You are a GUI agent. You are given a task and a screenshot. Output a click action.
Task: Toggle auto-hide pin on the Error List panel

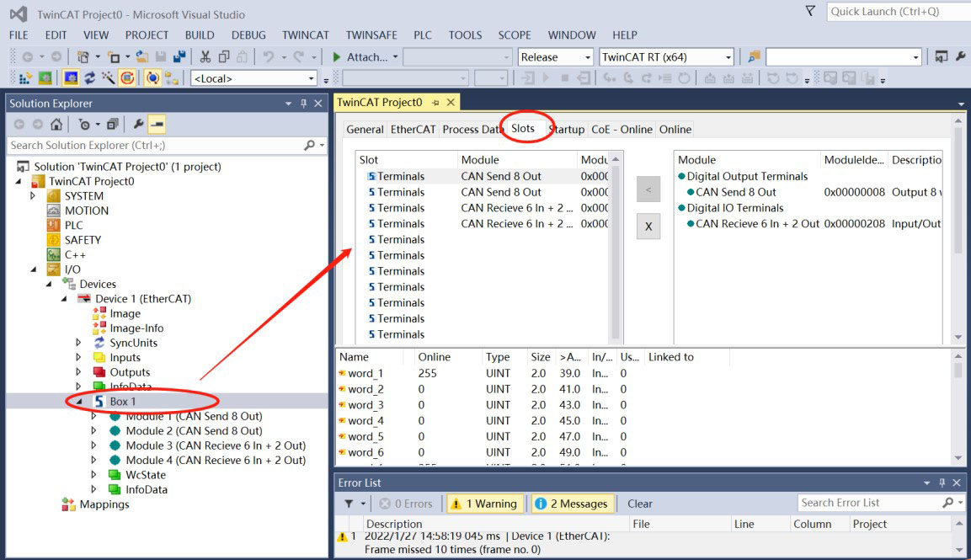(942, 483)
